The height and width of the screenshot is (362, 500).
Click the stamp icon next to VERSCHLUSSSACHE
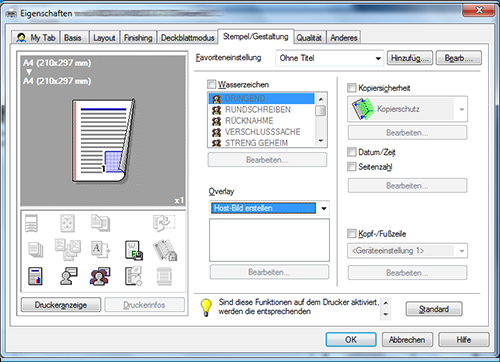(217, 132)
